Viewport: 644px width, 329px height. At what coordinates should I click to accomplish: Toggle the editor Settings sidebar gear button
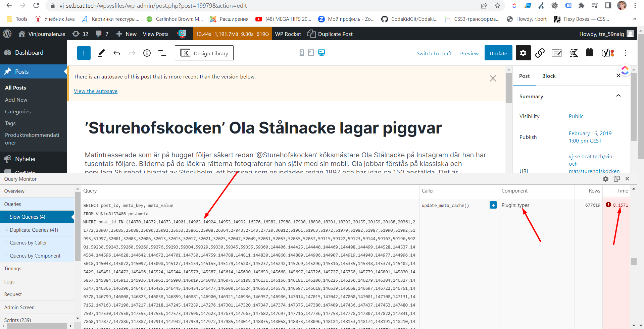523,53
